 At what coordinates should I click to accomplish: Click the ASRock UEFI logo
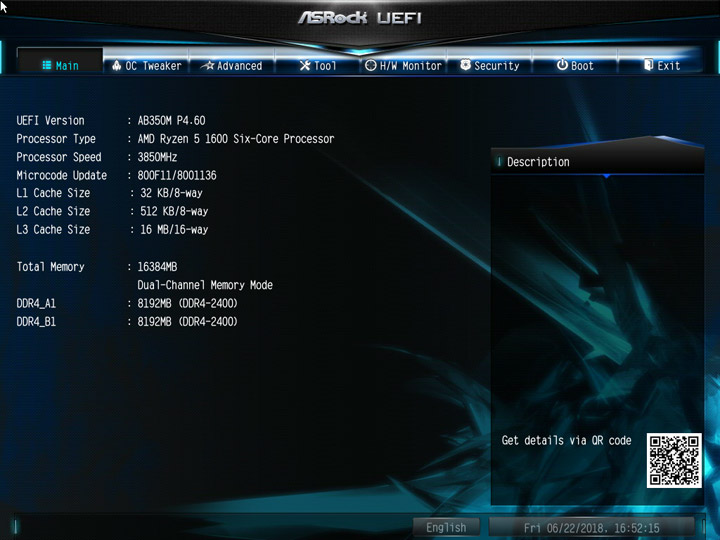[x=360, y=18]
